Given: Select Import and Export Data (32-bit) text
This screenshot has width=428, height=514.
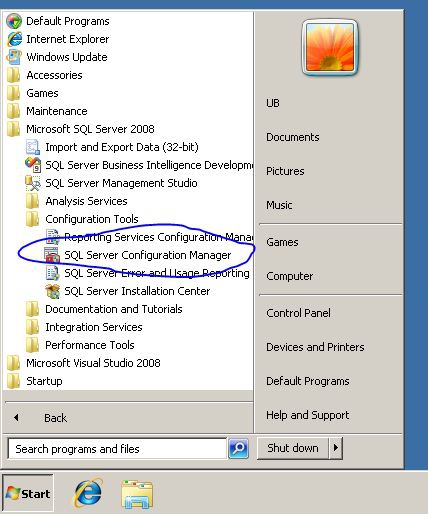Looking at the screenshot, I should point(122,147).
